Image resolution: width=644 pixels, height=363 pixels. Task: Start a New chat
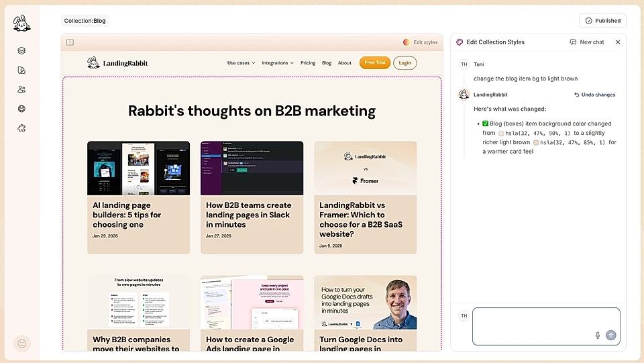pos(587,42)
